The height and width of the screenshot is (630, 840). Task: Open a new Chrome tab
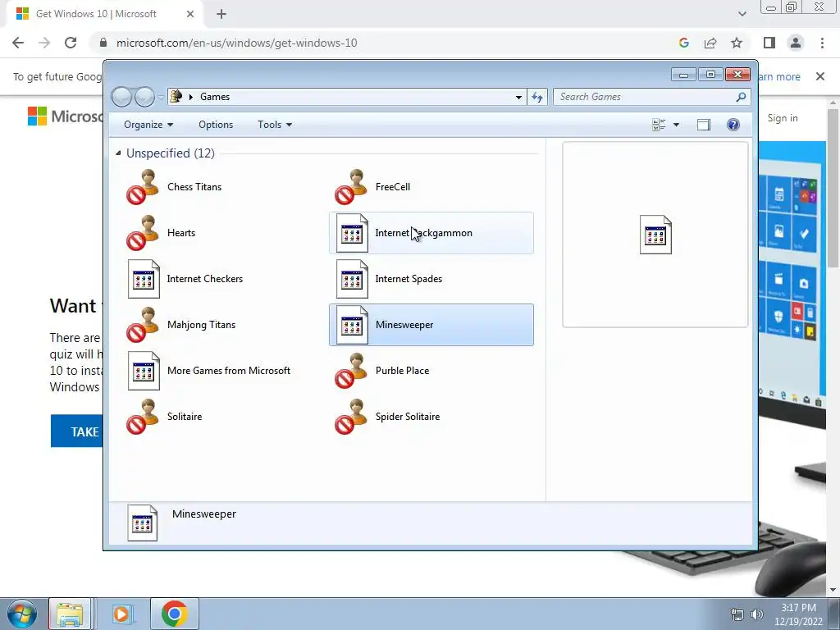click(221, 14)
